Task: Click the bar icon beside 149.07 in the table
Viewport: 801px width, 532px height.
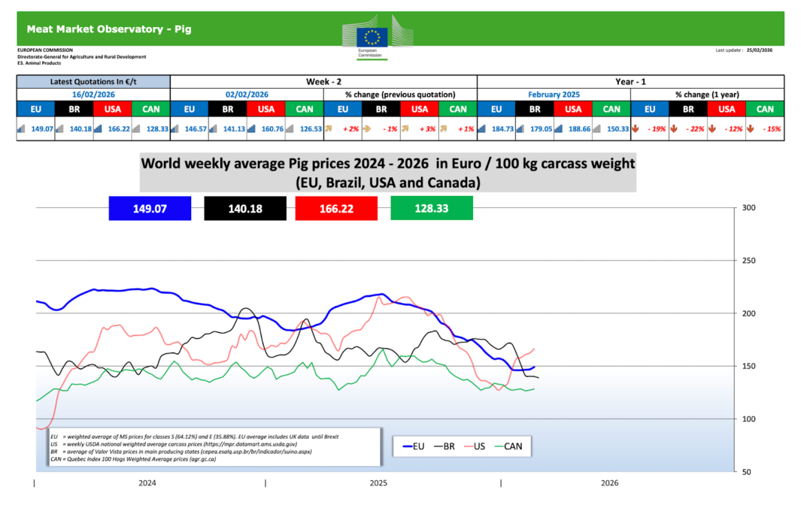Action: click(x=21, y=129)
